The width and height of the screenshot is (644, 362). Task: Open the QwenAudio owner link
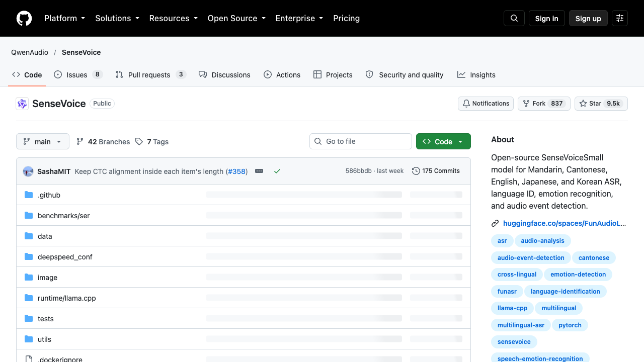(x=30, y=52)
